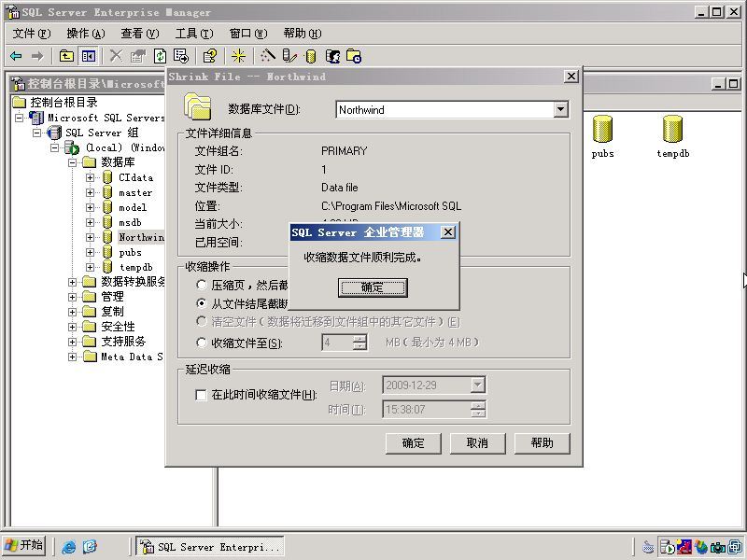Close the SQL Server 企业管理器 message box
Image resolution: width=747 pixels, height=560 pixels.
pyautogui.click(x=448, y=232)
